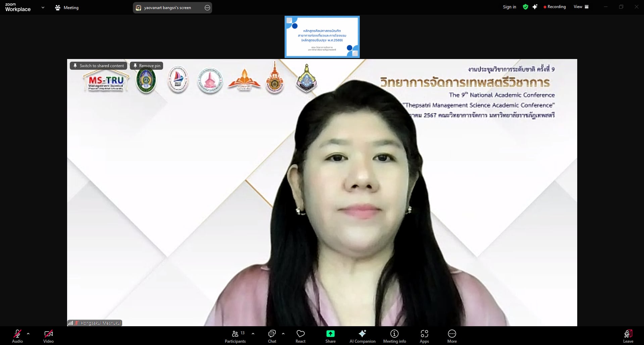Expand the chevron beside Participants

coord(253,334)
